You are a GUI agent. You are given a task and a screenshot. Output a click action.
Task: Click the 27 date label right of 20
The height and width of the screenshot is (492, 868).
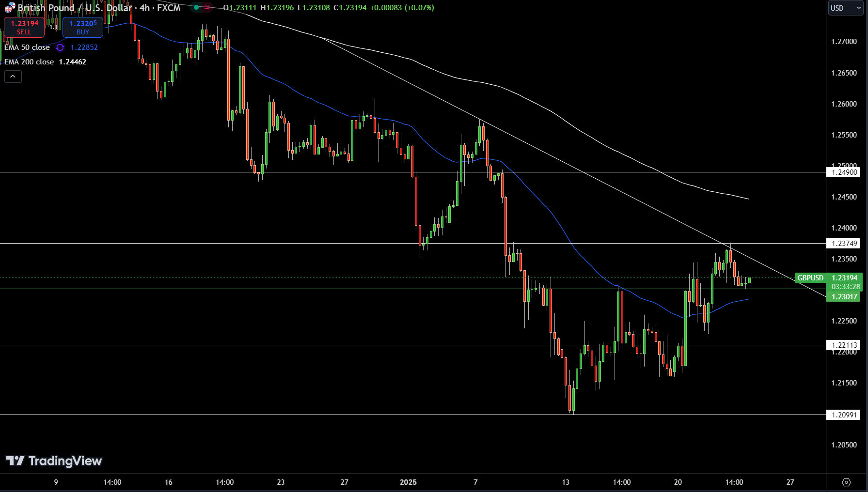pyautogui.click(x=790, y=482)
